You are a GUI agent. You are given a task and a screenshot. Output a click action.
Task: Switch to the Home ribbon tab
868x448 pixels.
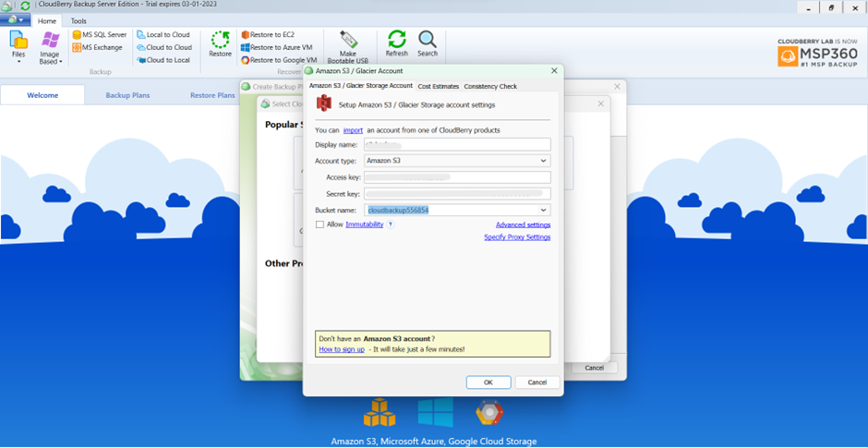click(46, 21)
